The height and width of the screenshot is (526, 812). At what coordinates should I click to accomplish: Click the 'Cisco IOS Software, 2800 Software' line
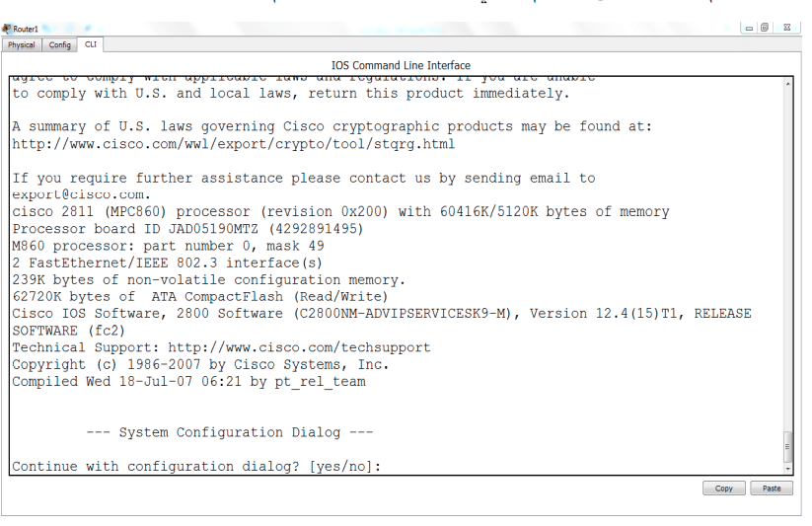pyautogui.click(x=382, y=314)
